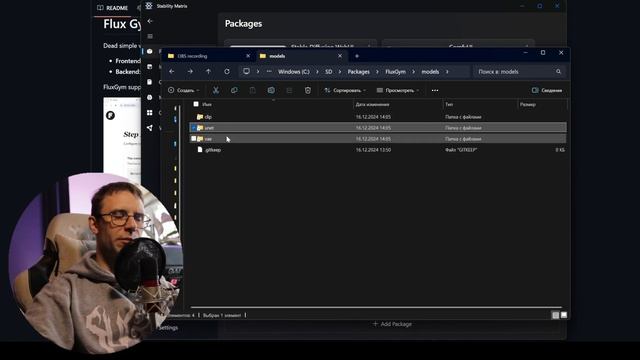Open the Stability Matrix paper-plane sidebar icon
This screenshot has width=640, height=360.
pos(150,128)
